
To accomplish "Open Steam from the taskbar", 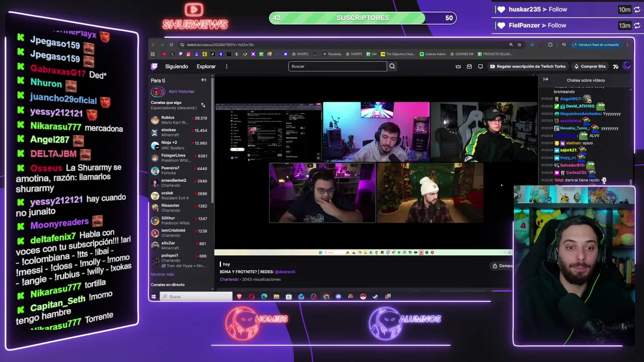I will coord(375,297).
